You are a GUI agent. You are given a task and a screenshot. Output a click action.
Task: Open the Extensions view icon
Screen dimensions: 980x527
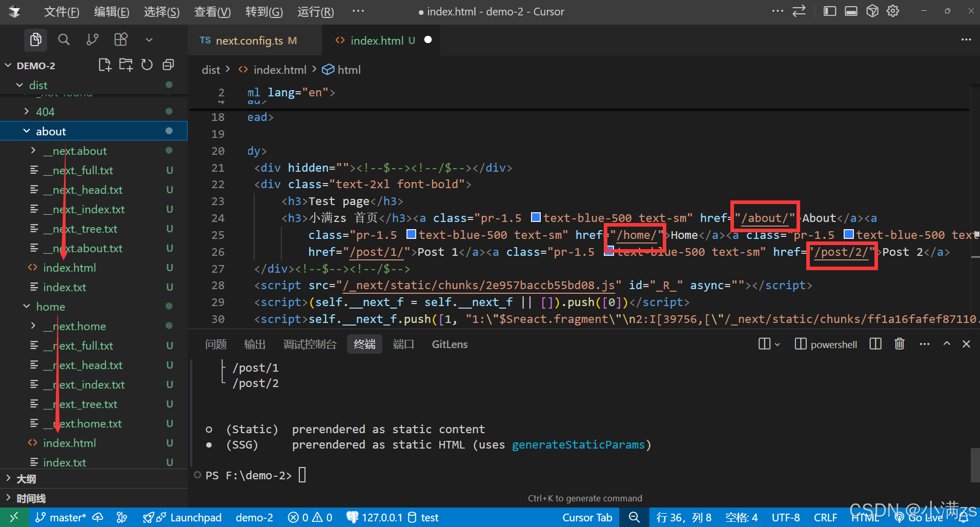[x=120, y=39]
